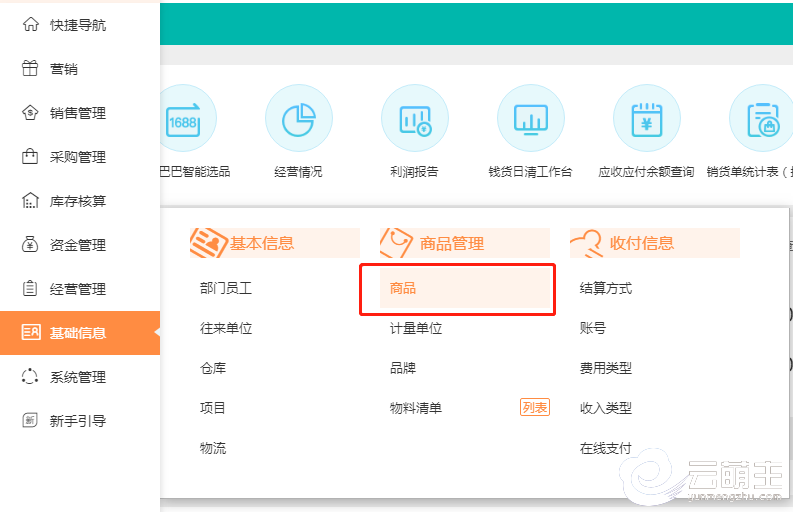Click the 部门员工 link

(x=226, y=288)
